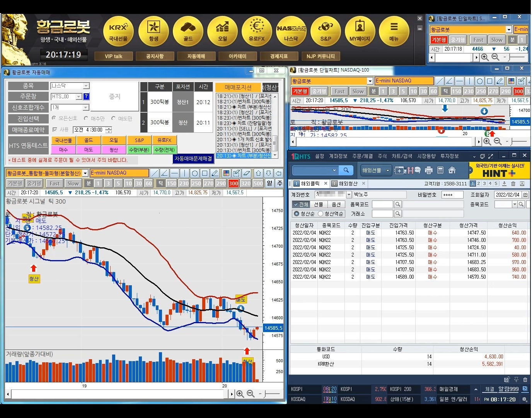Open the 설정 menu in 1Q HTS
The image size is (532, 418).
click(319, 156)
